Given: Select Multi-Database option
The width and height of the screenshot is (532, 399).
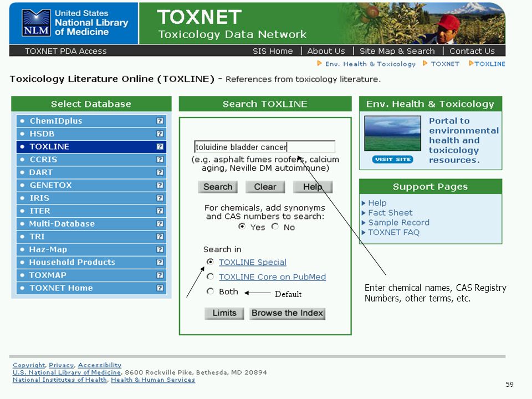Looking at the screenshot, I should pyautogui.click(x=91, y=223).
